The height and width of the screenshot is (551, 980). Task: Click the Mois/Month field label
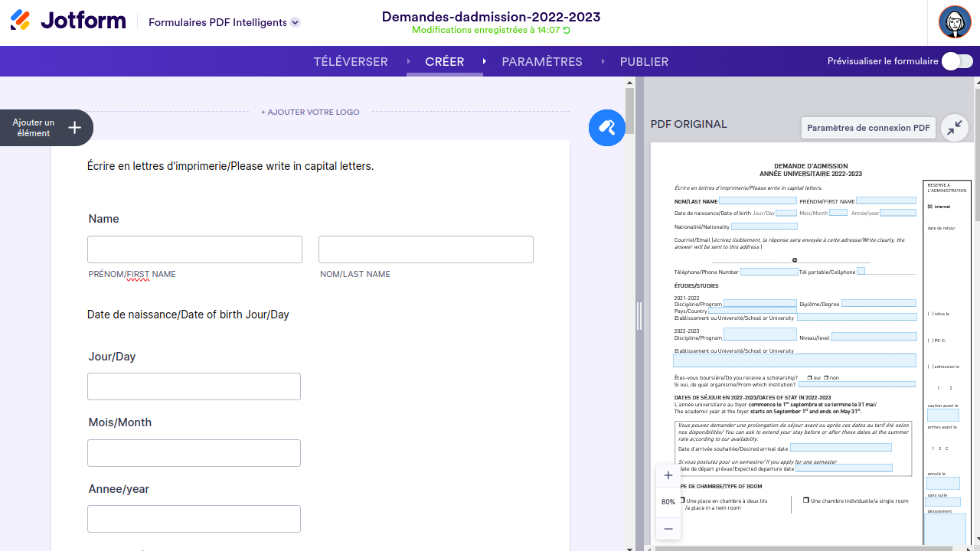point(120,422)
